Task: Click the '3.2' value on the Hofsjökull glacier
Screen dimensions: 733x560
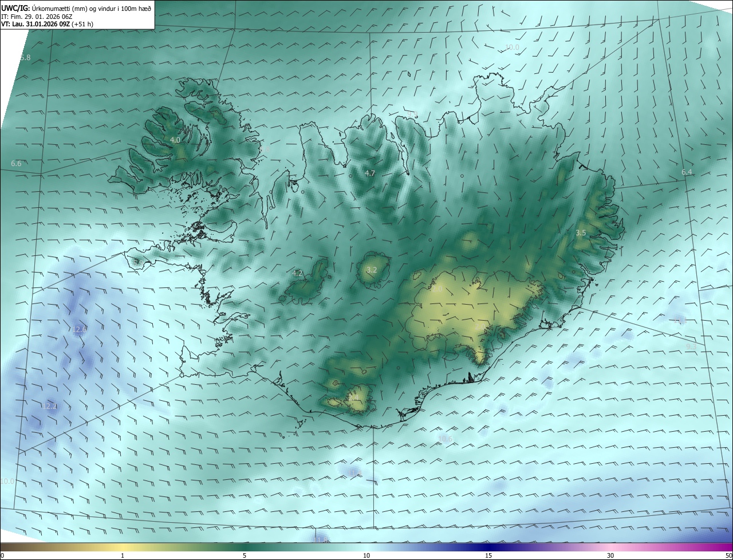Action: pyautogui.click(x=372, y=270)
